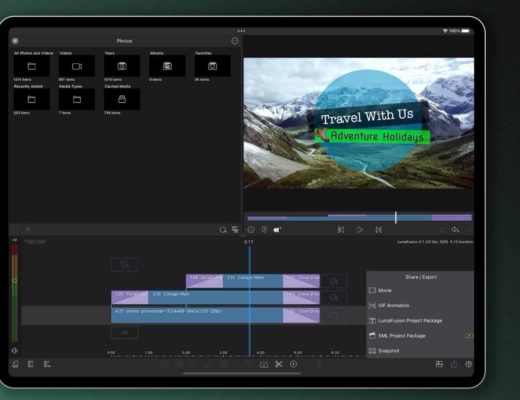520x400 pixels.
Task: Click the audio level meter
Action: point(14,293)
